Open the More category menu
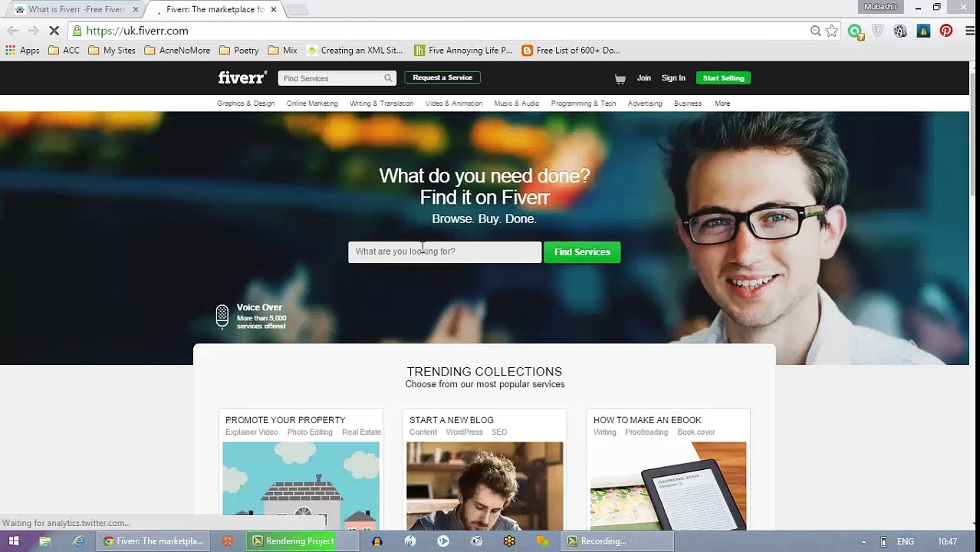This screenshot has height=552, width=980. [x=722, y=103]
